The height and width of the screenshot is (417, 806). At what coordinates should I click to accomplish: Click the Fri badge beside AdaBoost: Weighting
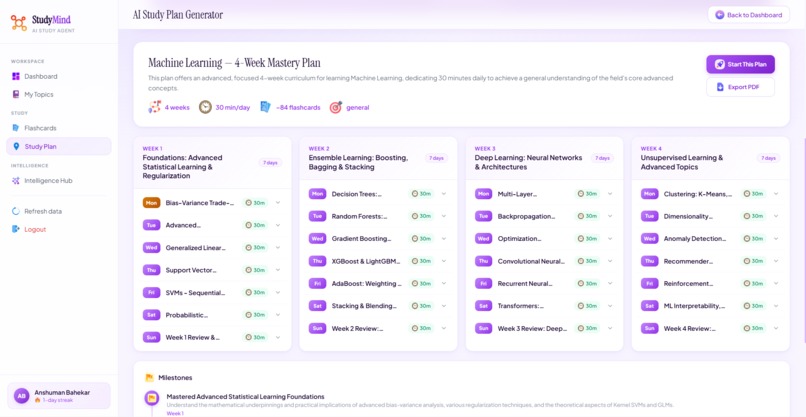point(317,283)
